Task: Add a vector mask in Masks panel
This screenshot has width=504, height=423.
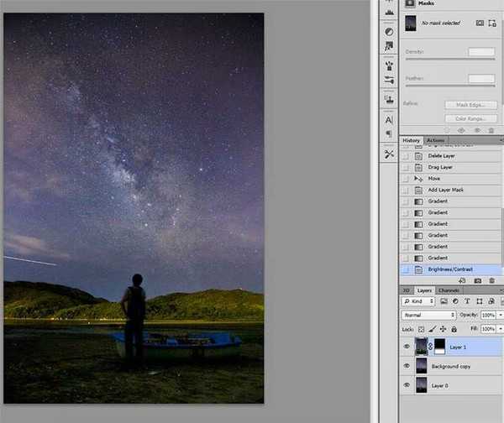Action: pos(491,23)
